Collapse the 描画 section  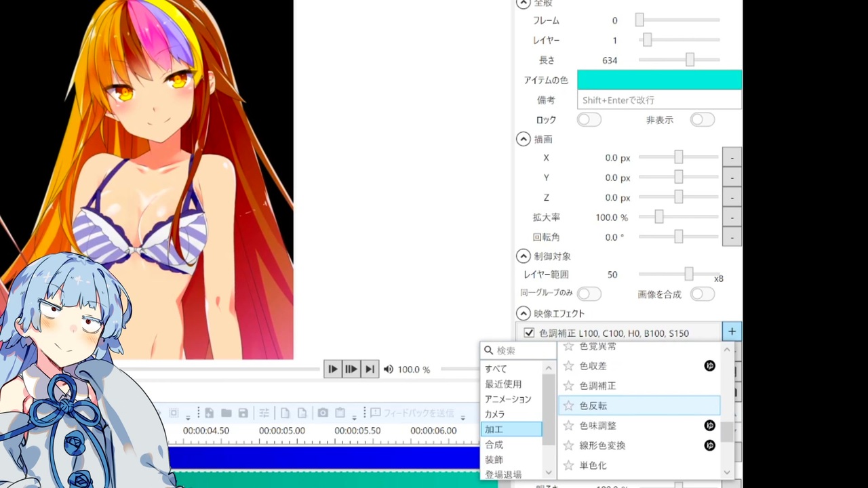pyautogui.click(x=523, y=139)
